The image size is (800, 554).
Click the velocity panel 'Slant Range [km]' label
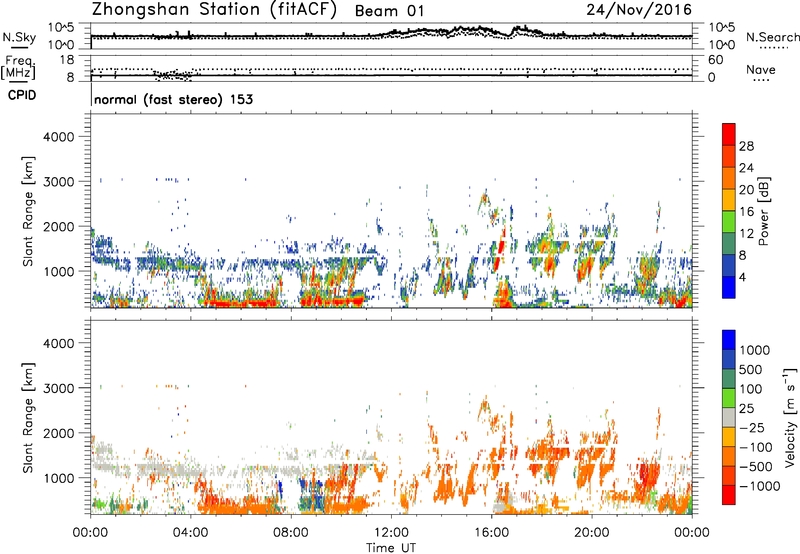tap(28, 418)
